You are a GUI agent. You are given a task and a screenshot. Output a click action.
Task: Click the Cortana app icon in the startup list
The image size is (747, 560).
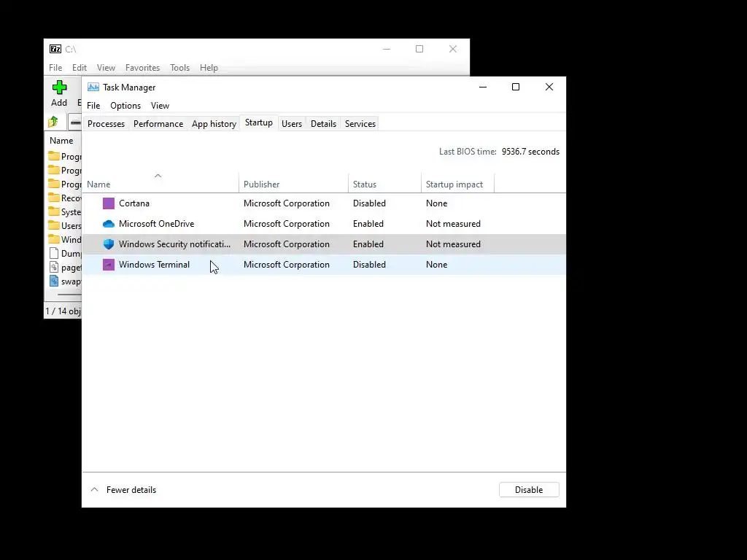[x=109, y=203]
